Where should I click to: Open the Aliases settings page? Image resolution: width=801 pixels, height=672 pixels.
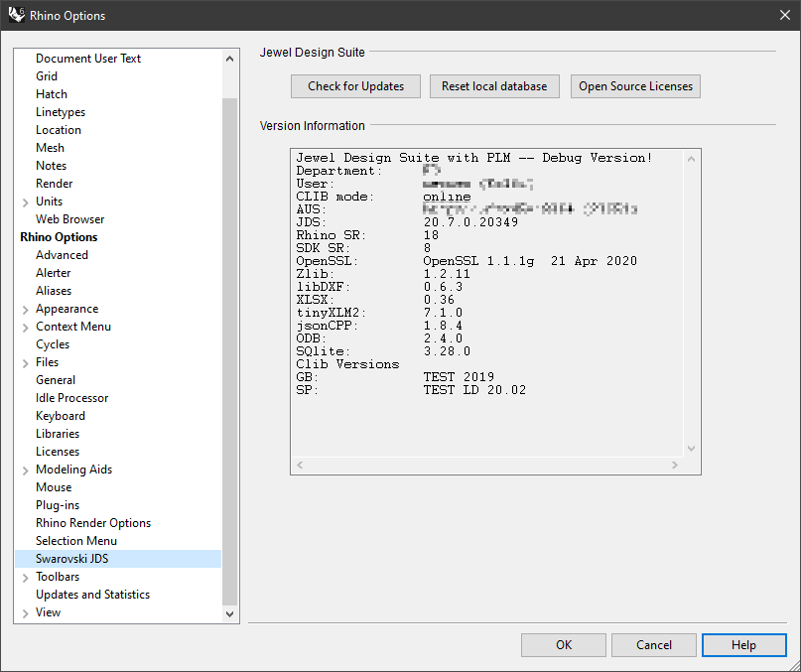pyautogui.click(x=54, y=291)
